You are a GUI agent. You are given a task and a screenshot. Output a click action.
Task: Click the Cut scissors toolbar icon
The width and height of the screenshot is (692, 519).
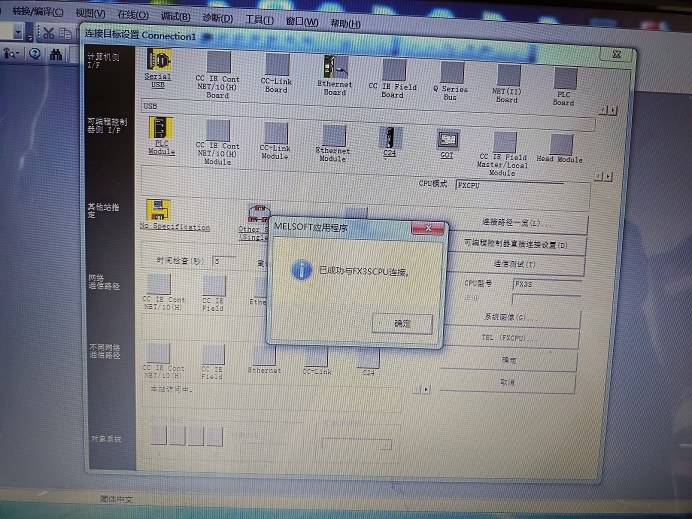click(x=48, y=33)
